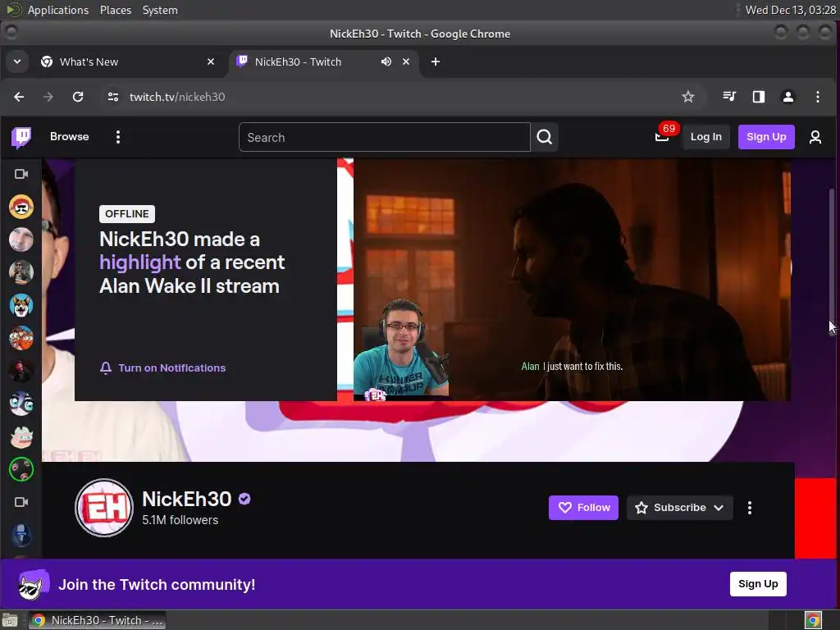Screen dimensions: 840x630
Task: Open the white googly-eyed avatar channel in sidebar
Action: [21, 404]
